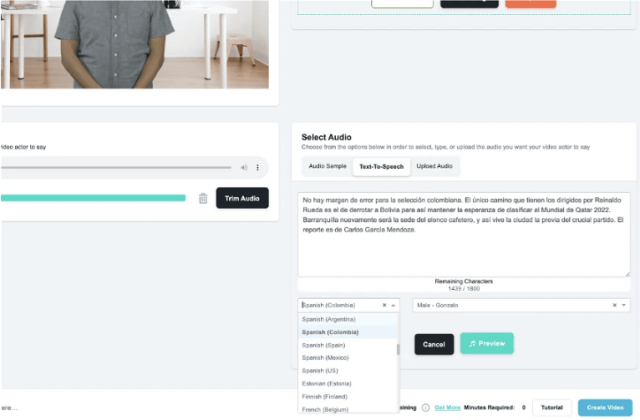Clear the Spanish (Colombia) language selection
The width and height of the screenshot is (640, 420).
coord(384,305)
